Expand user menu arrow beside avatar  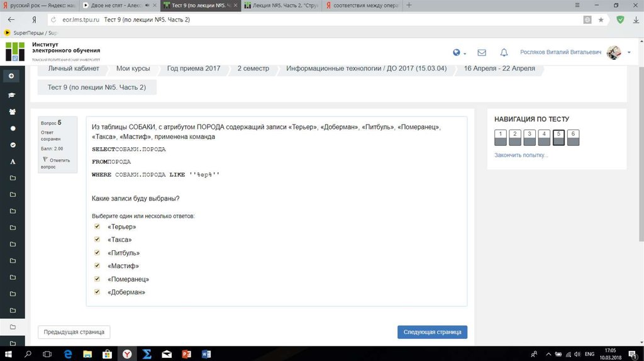tap(629, 53)
